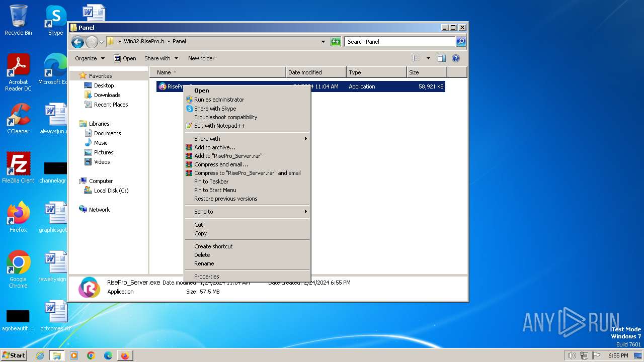Image resolution: width=644 pixels, height=362 pixels.
Task: Click the Open toolbar button
Action: tap(125, 58)
